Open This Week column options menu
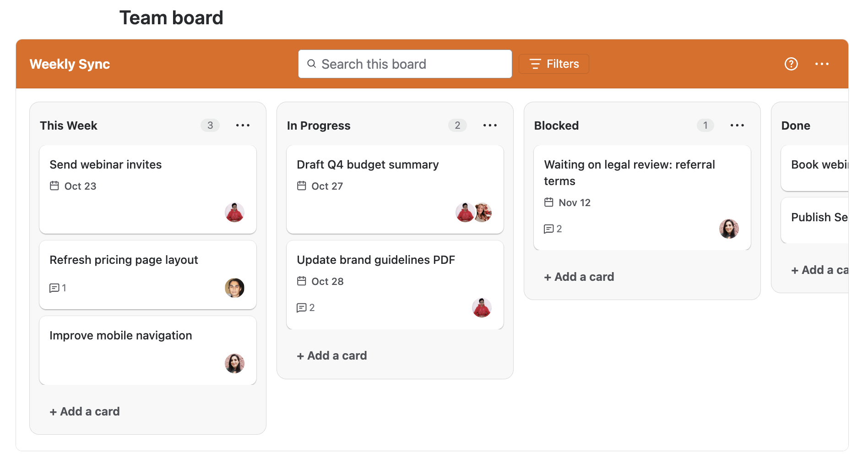The width and height of the screenshot is (868, 470). 243,126
